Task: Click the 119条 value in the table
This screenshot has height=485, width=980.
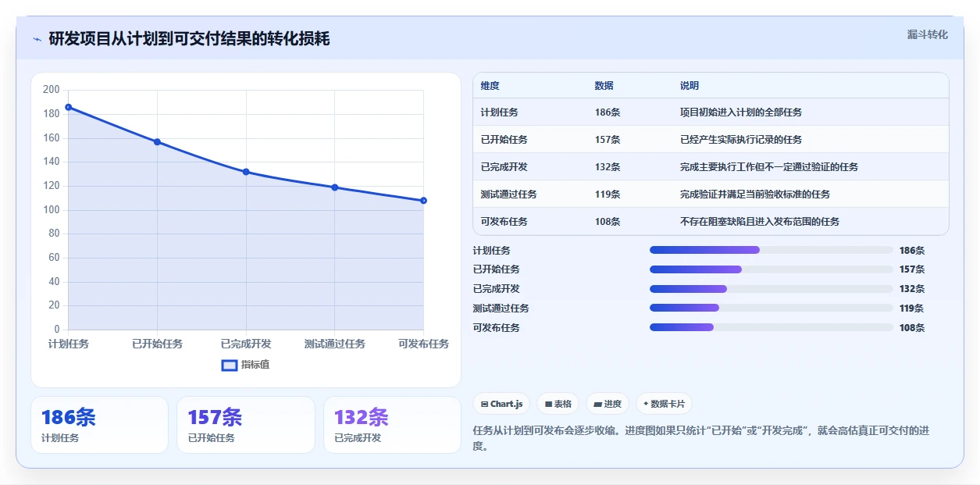Action: click(608, 194)
